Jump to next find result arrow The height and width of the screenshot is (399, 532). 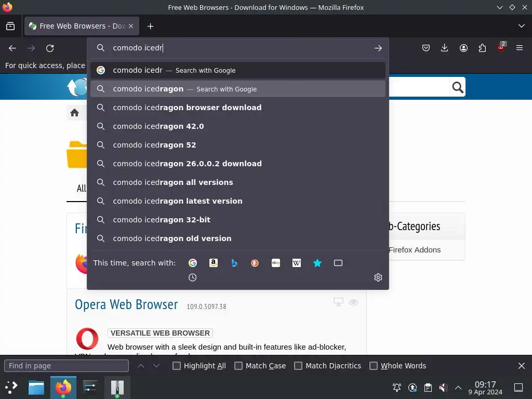[156, 366]
